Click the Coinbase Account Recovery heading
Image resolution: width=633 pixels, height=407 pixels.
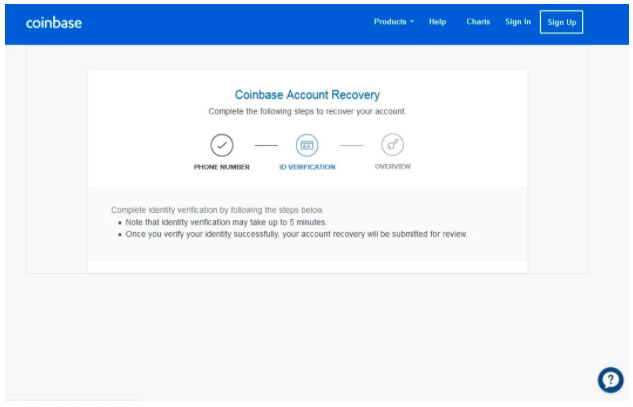coord(307,95)
